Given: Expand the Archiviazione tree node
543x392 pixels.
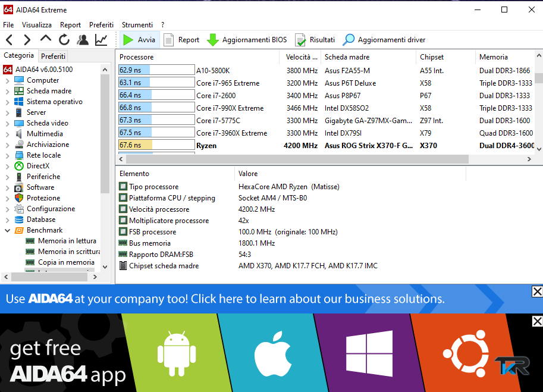Looking at the screenshot, I should click(x=7, y=145).
